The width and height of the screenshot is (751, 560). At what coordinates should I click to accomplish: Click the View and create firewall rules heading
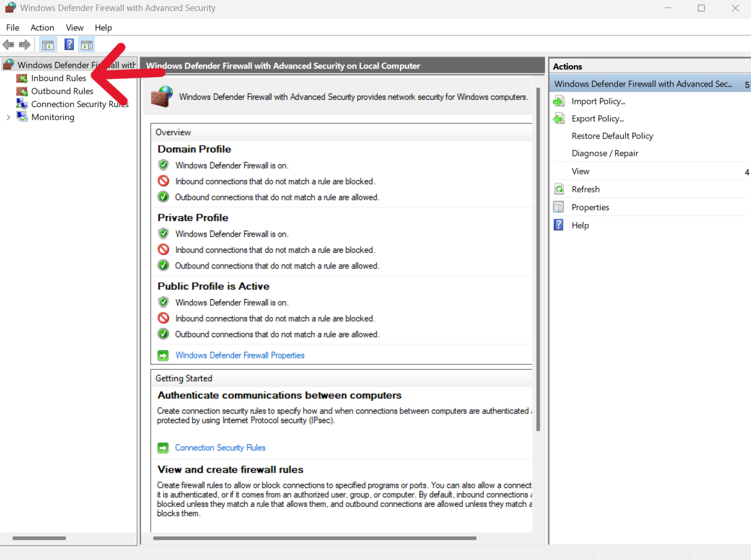230,470
